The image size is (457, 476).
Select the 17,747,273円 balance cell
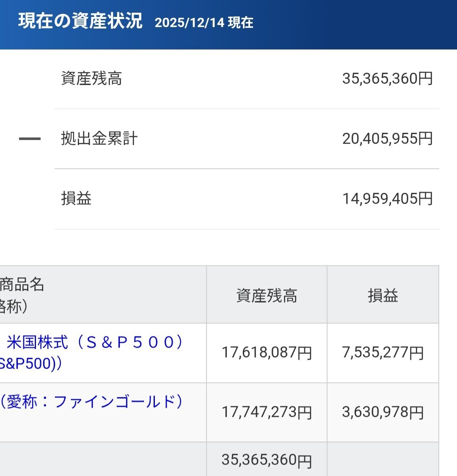(x=267, y=412)
